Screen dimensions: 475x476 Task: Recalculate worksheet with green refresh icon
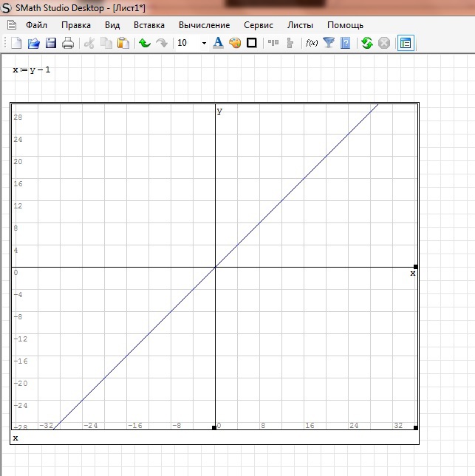367,43
